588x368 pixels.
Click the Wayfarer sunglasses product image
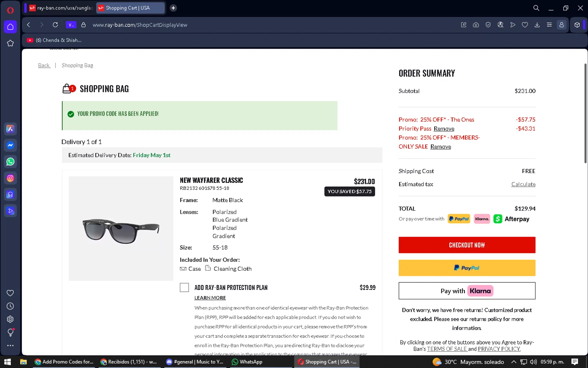click(x=121, y=228)
